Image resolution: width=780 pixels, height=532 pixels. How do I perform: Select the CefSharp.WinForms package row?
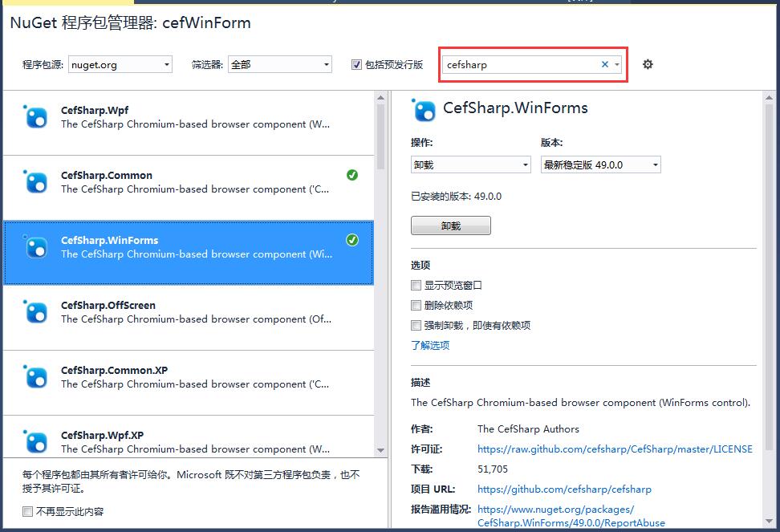pos(189,253)
